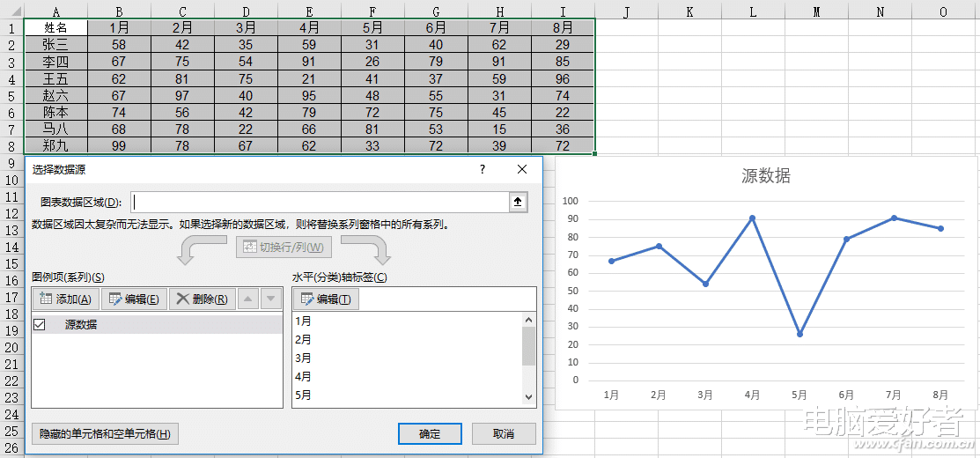Click the 隐藏的单元格和空单元格(H) button
Image resolution: width=980 pixels, height=458 pixels.
tap(105, 433)
